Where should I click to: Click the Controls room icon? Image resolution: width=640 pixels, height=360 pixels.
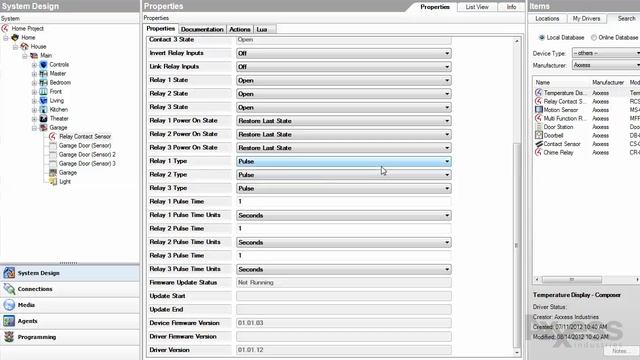43,64
